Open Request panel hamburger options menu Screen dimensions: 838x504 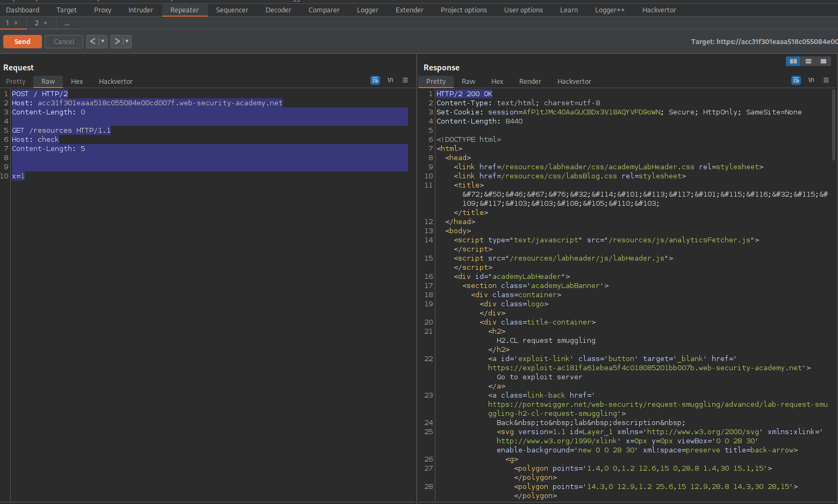coord(405,80)
